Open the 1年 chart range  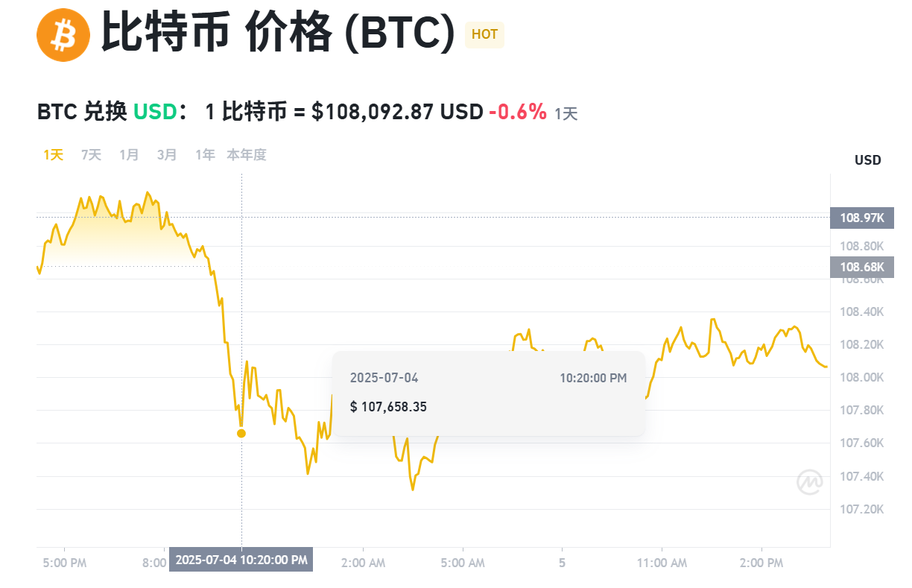[205, 154]
